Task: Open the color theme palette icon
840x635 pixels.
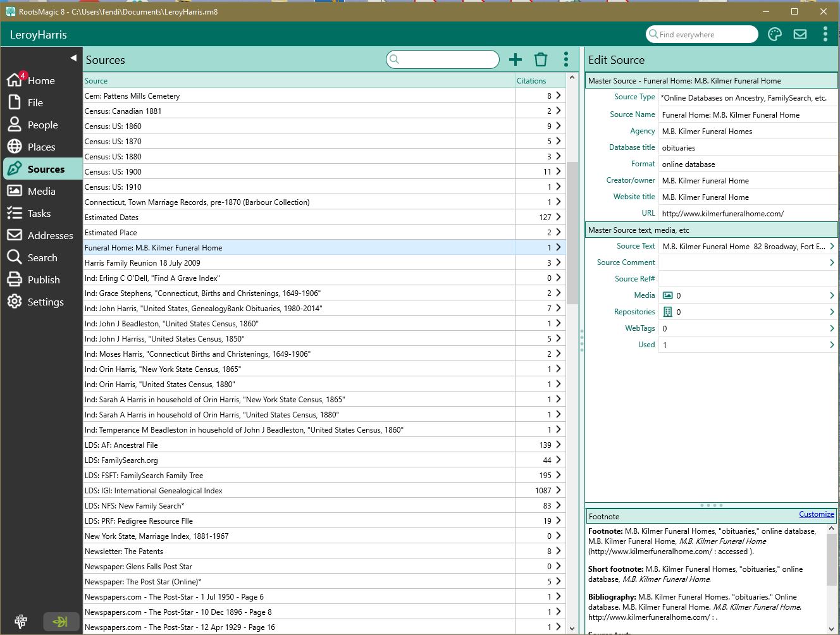Action: point(775,34)
